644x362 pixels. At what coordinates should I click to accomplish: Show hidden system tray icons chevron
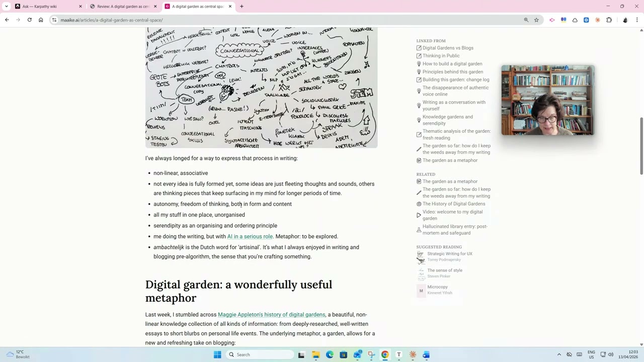point(559,354)
